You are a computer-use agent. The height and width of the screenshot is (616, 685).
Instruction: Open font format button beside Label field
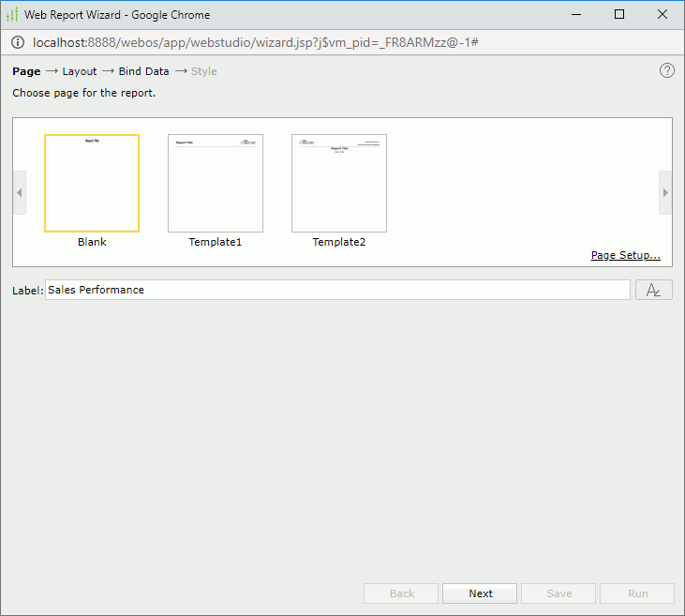coord(653,290)
